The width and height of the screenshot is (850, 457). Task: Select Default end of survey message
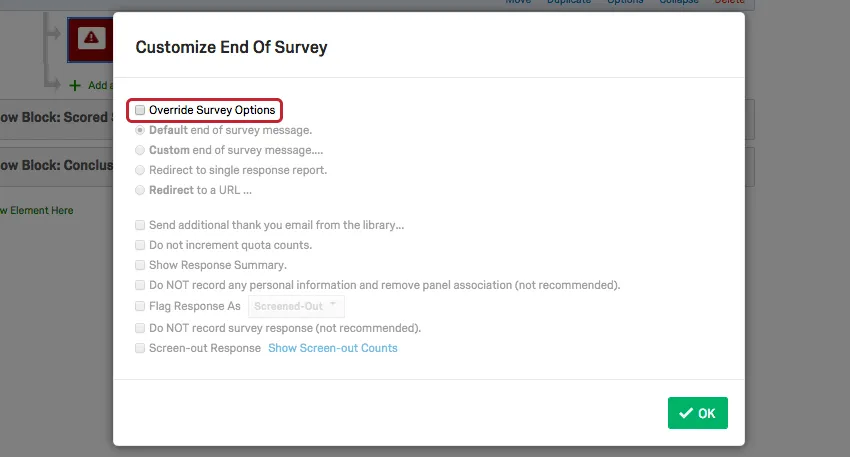140,130
